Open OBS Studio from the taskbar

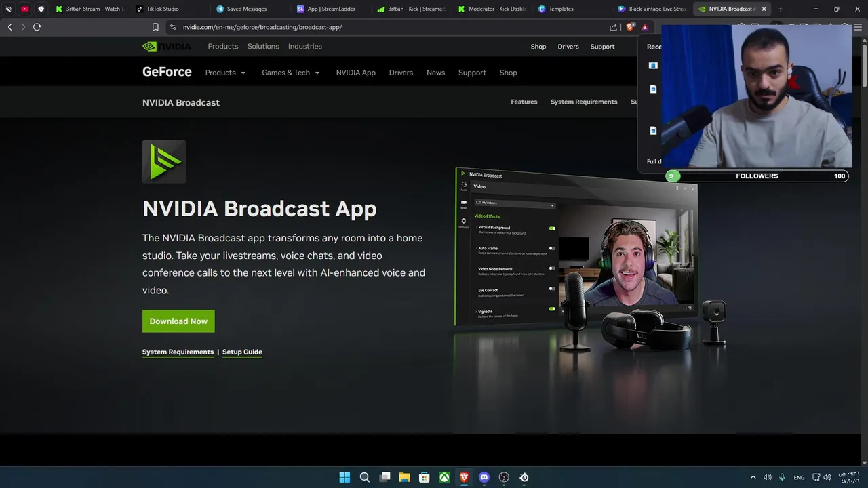(504, 477)
